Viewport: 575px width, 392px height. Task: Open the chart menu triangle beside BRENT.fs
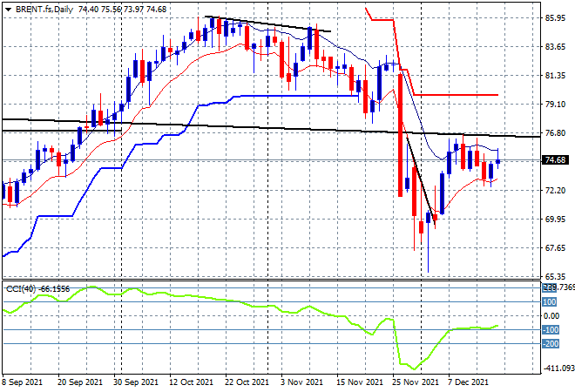pos(8,10)
